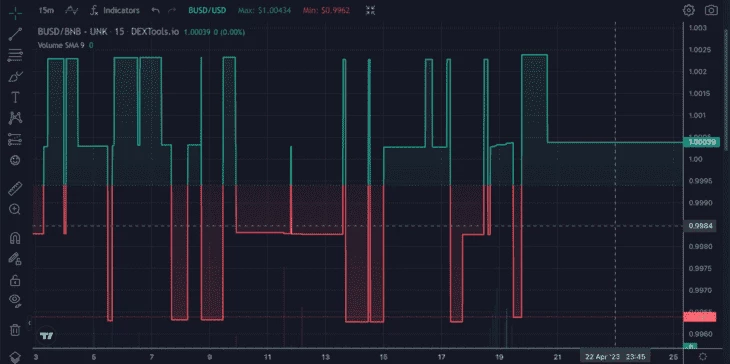This screenshot has width=730, height=364.
Task: Redo the last chart action
Action: click(x=172, y=10)
